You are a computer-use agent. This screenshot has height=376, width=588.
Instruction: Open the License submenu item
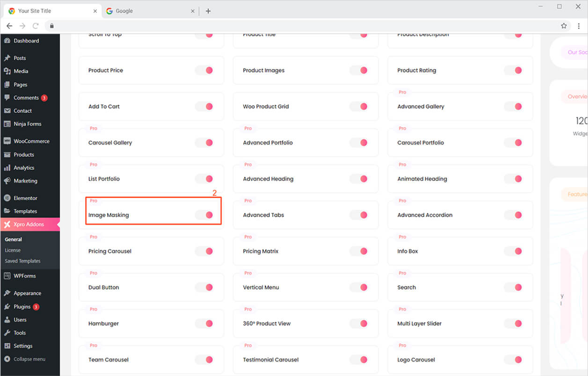[13, 250]
